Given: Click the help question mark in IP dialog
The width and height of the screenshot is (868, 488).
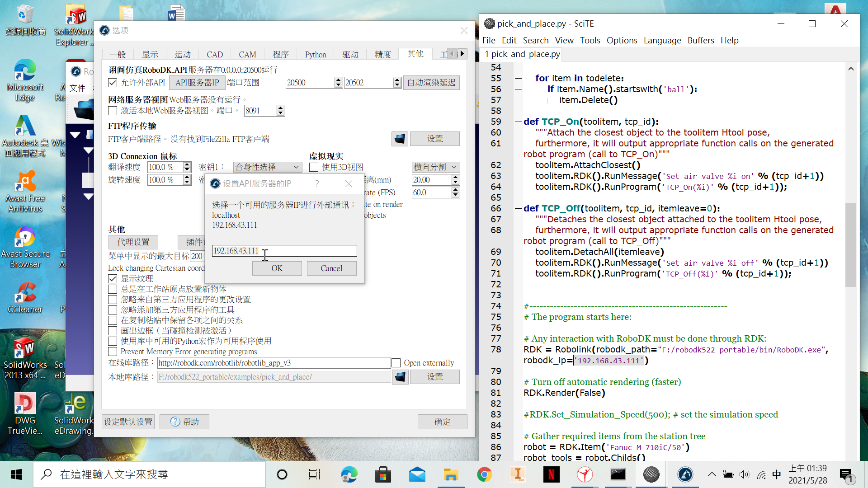Looking at the screenshot, I should click(x=317, y=183).
